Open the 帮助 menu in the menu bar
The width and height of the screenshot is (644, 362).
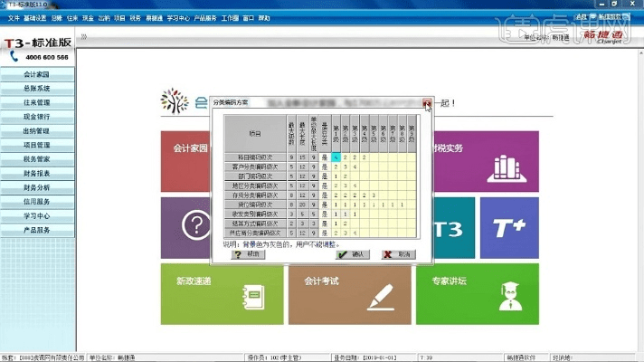[x=264, y=18]
